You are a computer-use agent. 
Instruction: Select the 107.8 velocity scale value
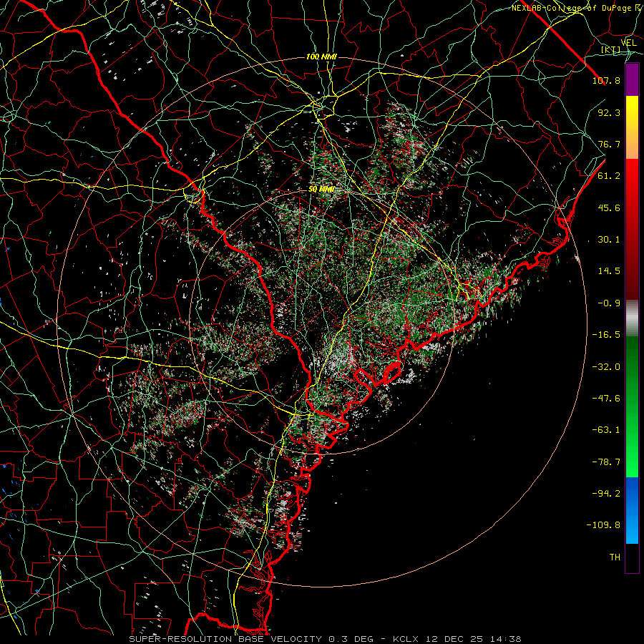point(606,80)
